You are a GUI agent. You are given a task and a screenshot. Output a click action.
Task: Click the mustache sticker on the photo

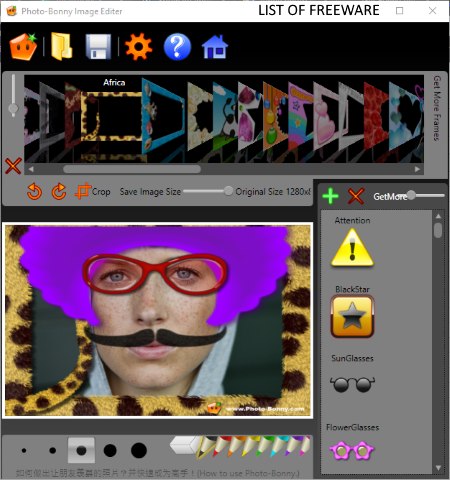coord(155,338)
